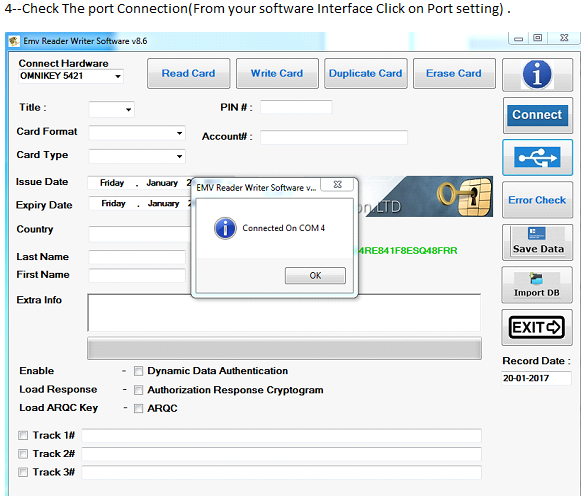Click OK in the message dialog
The image size is (588, 501).
point(315,276)
